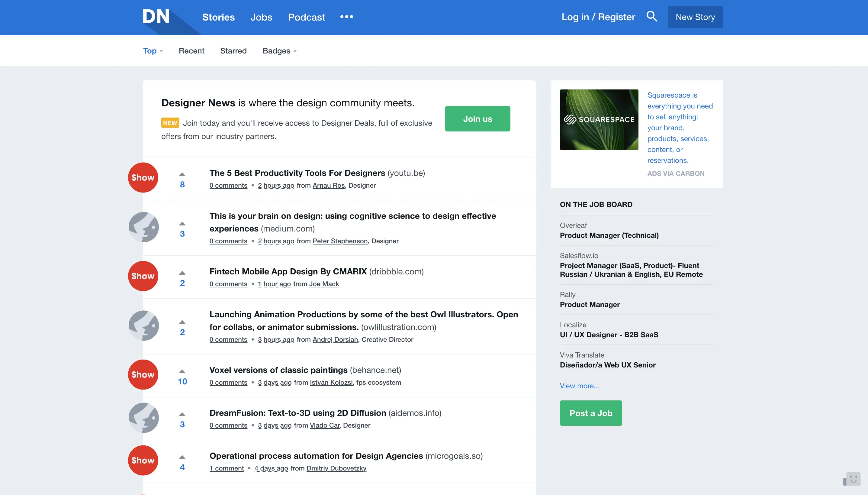The width and height of the screenshot is (868, 495).
Task: Click the green Join us button
Action: 477,119
